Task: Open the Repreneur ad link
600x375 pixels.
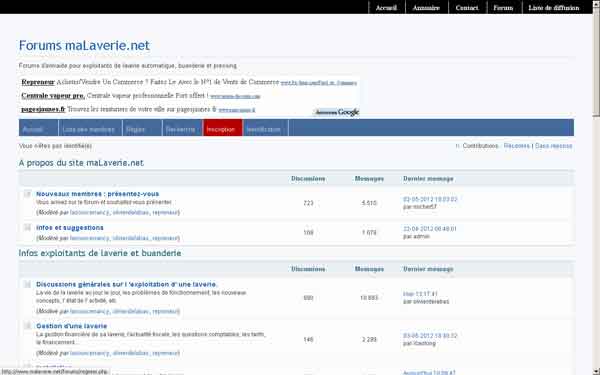Action: point(38,82)
